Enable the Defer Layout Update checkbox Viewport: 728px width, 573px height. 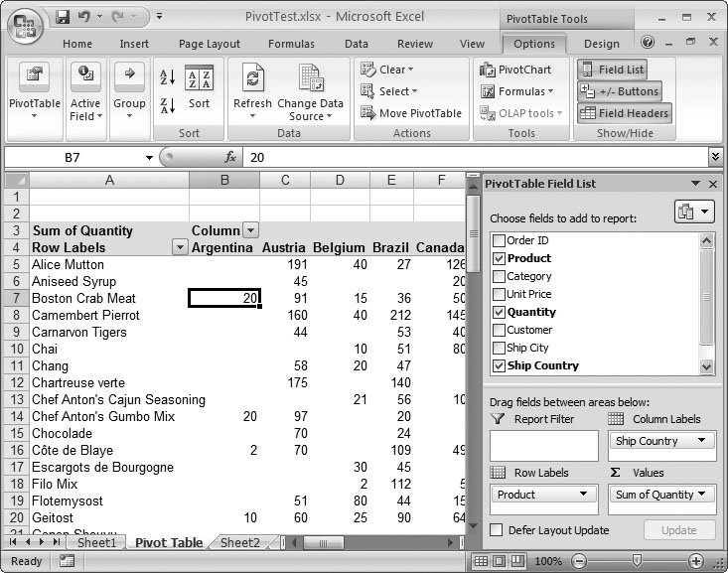[497, 530]
